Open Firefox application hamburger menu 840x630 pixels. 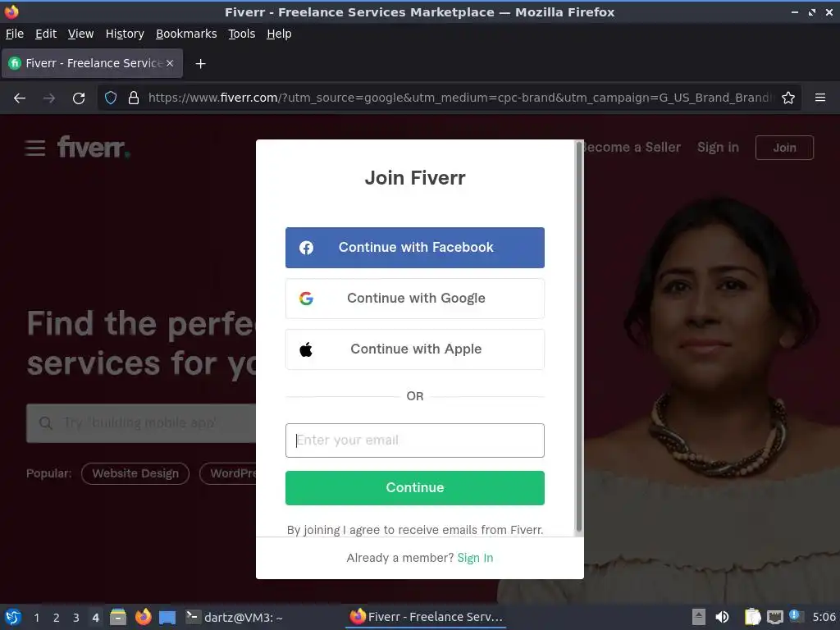click(819, 98)
